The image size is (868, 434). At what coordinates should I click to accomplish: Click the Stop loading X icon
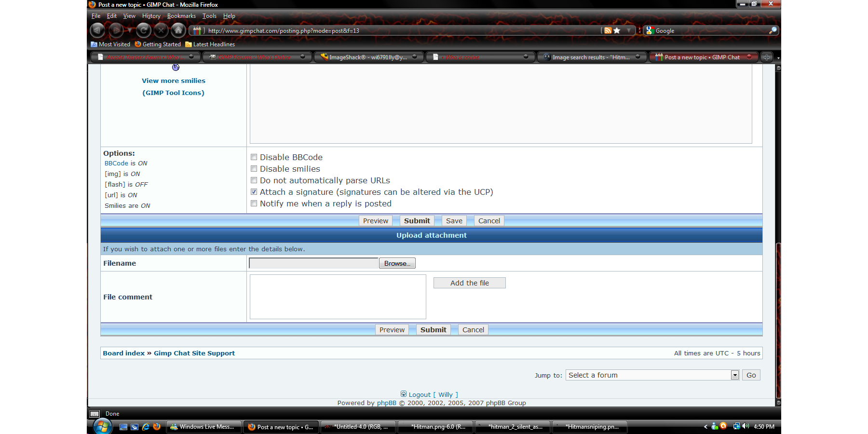point(161,30)
